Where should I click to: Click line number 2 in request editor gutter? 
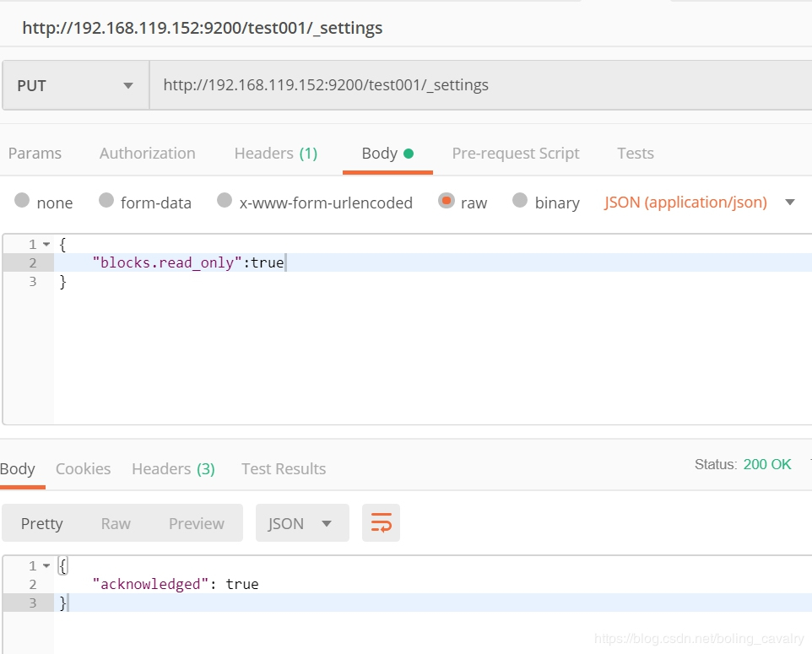pos(33,262)
